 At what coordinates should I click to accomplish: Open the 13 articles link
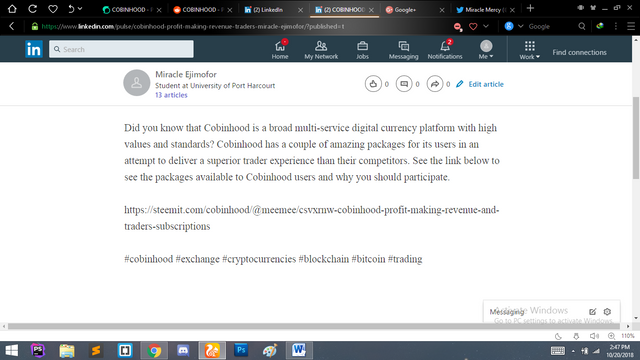pyautogui.click(x=171, y=95)
